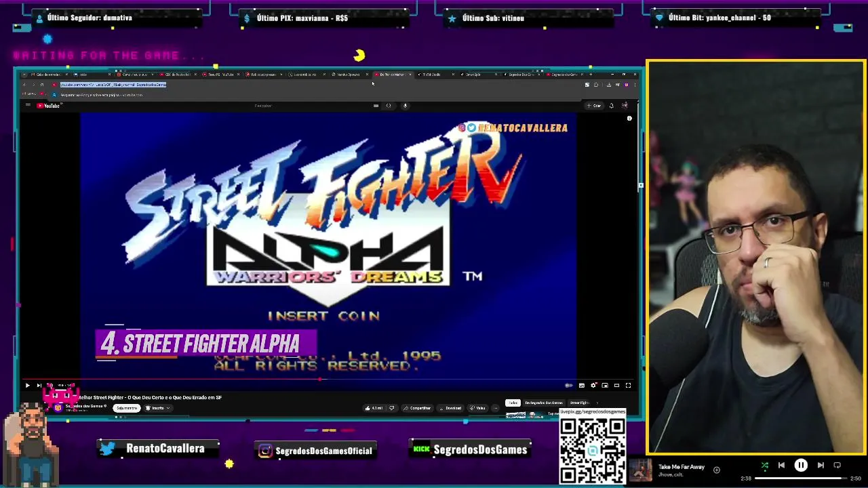The width and height of the screenshot is (868, 488).
Task: Play the YouTube video
Action: tap(28, 385)
